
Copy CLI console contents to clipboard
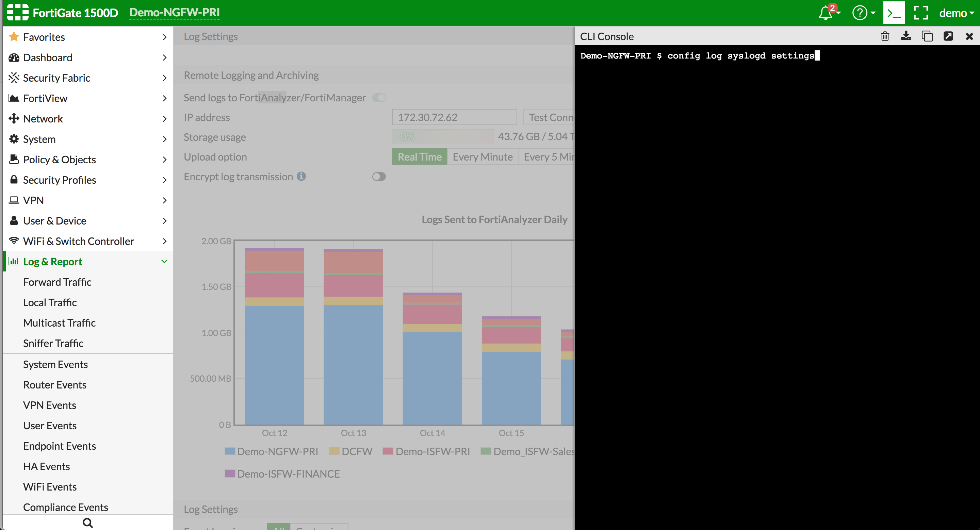pos(927,36)
